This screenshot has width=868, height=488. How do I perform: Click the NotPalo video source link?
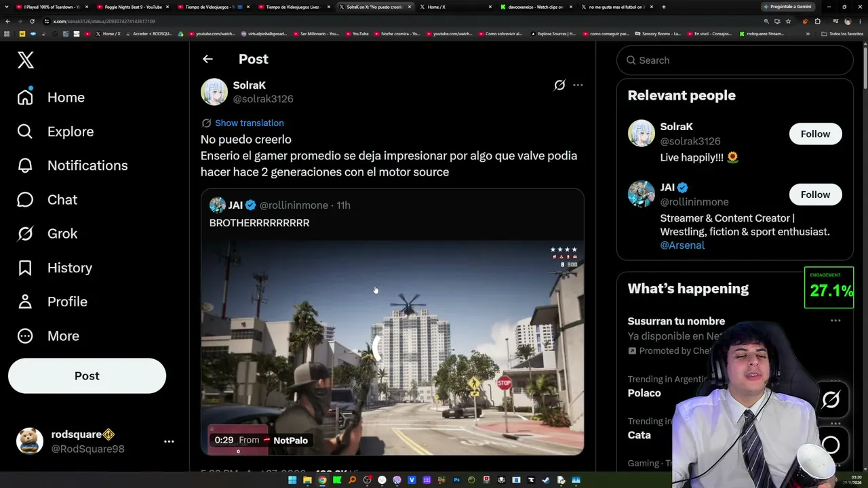[290, 441]
